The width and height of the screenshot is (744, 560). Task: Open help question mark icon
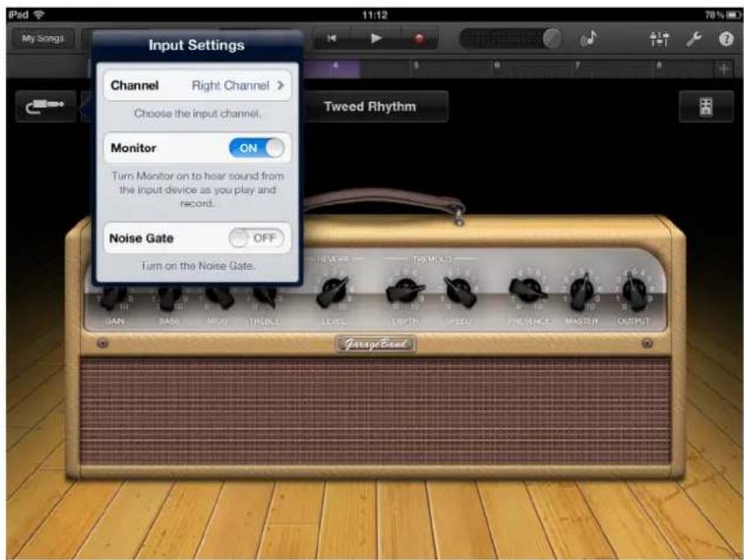[x=726, y=39]
